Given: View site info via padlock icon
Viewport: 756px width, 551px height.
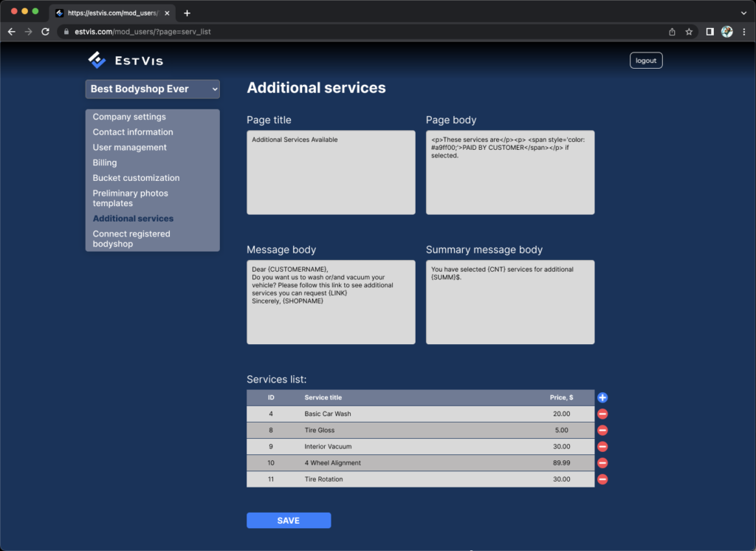Looking at the screenshot, I should pyautogui.click(x=66, y=32).
